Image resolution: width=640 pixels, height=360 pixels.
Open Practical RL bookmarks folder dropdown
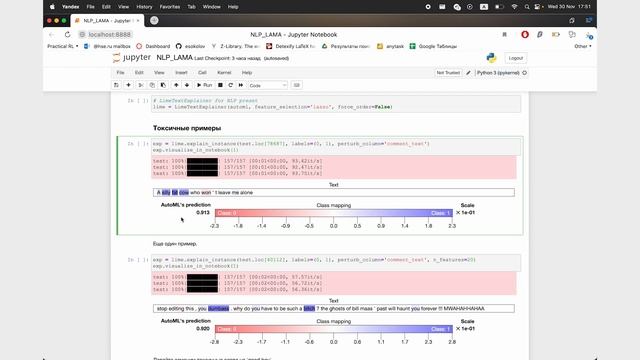62,46
